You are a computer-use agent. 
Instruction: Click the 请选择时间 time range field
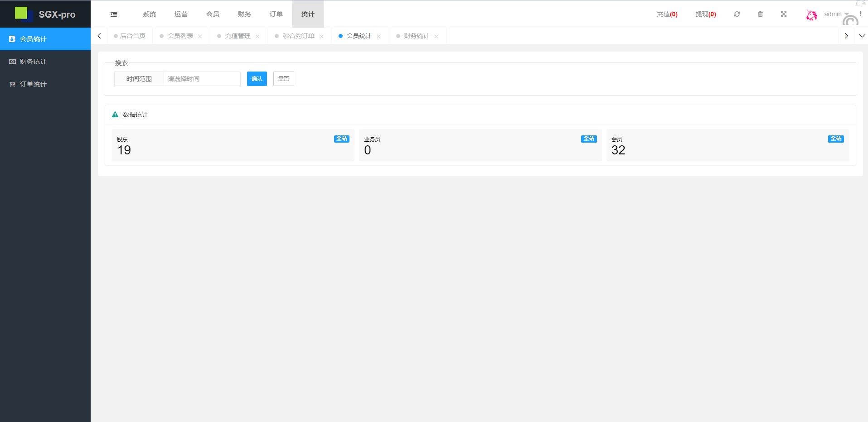click(202, 79)
